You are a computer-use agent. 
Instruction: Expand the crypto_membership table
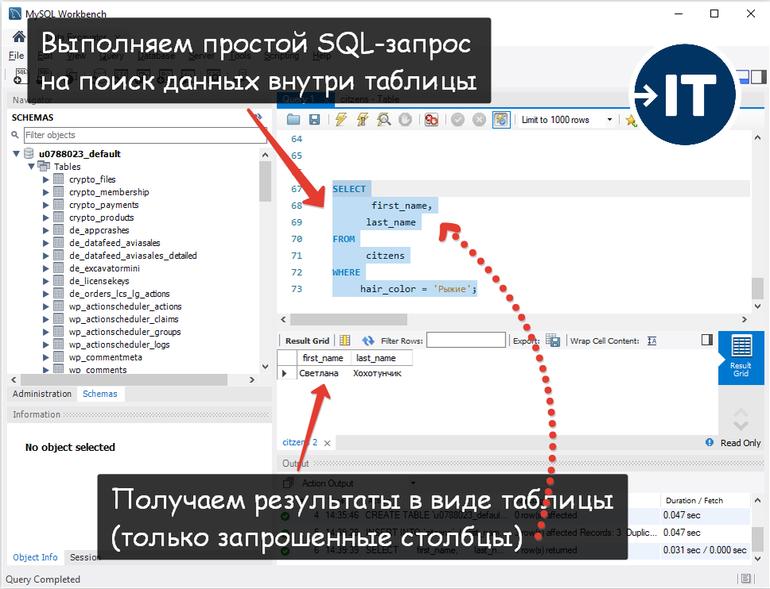coord(46,192)
